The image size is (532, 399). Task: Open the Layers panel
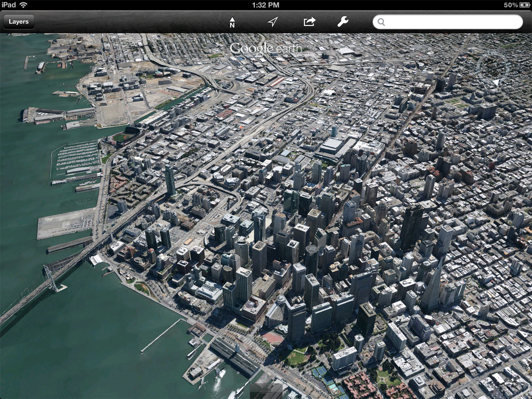click(x=19, y=22)
